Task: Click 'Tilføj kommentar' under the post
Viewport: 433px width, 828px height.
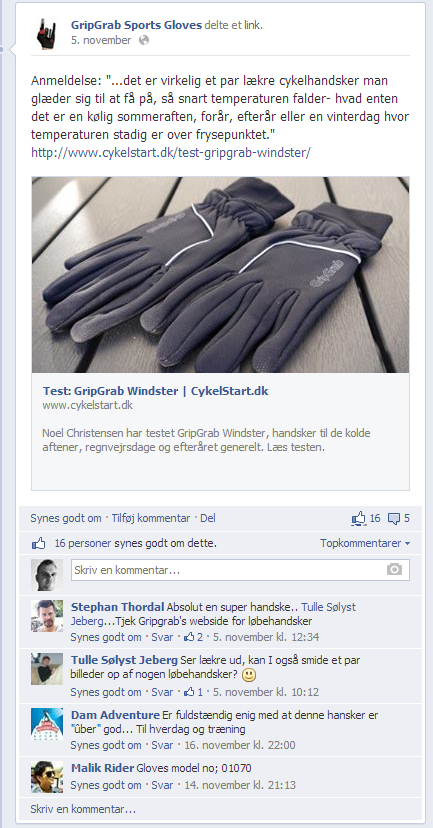Action: pyautogui.click(x=150, y=519)
